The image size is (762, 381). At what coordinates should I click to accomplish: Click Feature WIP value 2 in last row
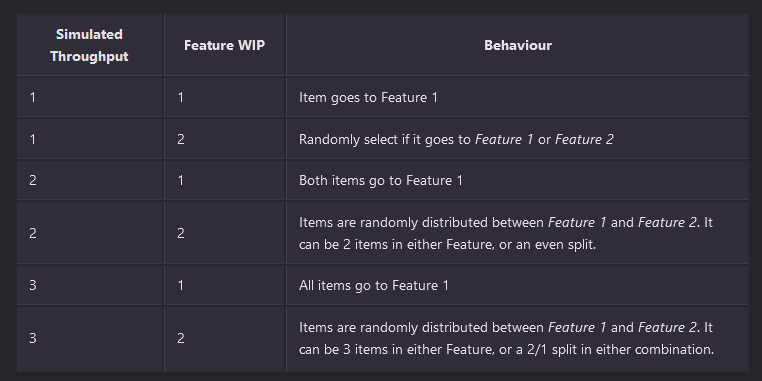(x=181, y=338)
